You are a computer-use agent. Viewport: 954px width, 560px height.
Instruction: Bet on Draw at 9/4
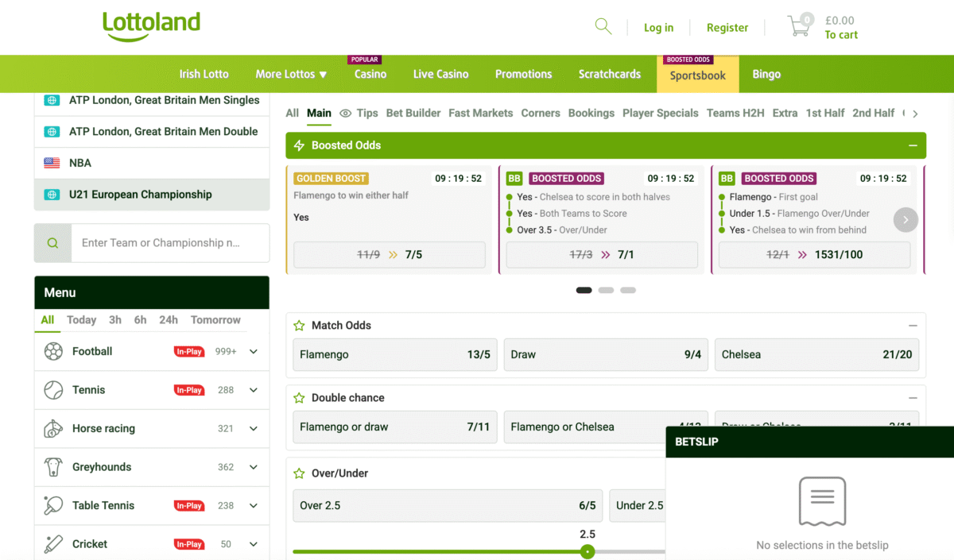pos(606,355)
